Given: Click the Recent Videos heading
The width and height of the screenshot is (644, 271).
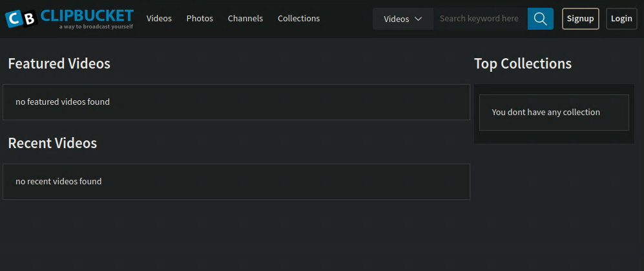Looking at the screenshot, I should (x=52, y=143).
